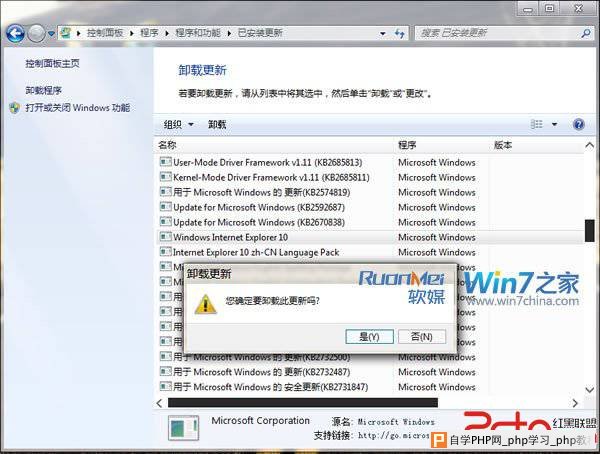
Task: Open the 组织 toolbar dropdown
Action: [178, 124]
